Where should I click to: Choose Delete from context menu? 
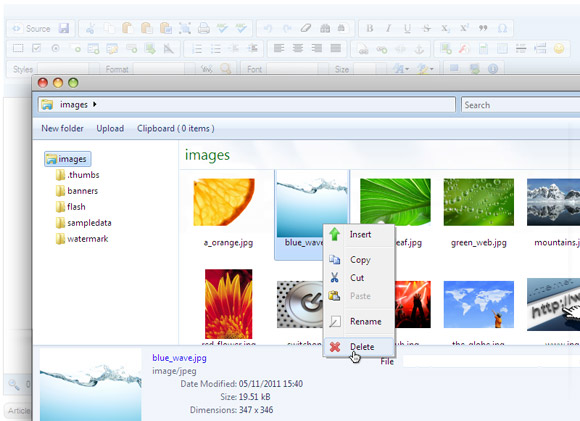click(358, 347)
